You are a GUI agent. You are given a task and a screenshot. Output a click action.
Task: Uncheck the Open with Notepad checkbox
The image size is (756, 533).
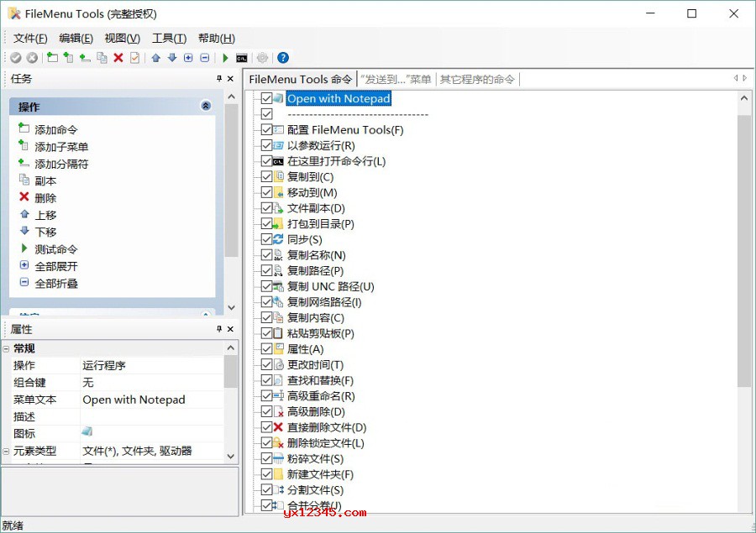coord(266,98)
